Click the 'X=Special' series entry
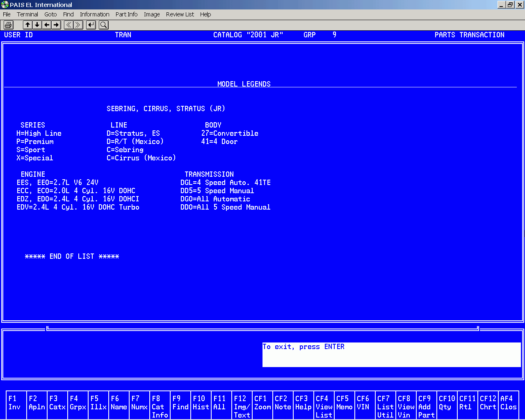 35,158
